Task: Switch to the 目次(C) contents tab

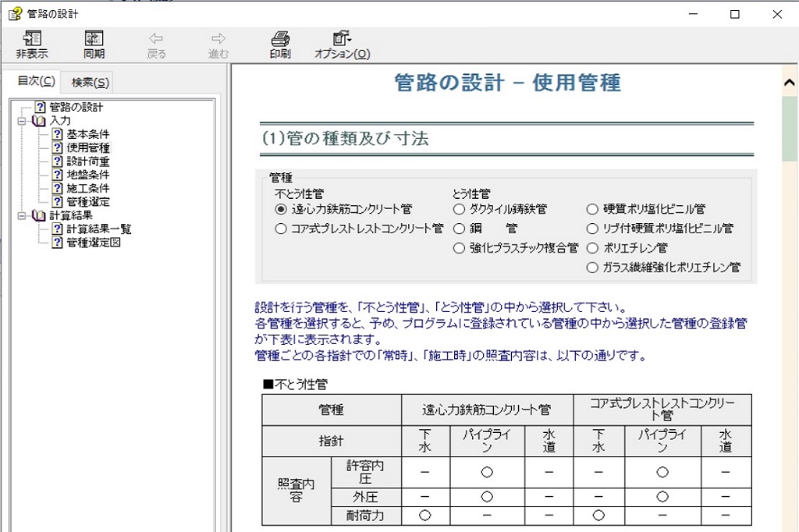Action: [36, 81]
